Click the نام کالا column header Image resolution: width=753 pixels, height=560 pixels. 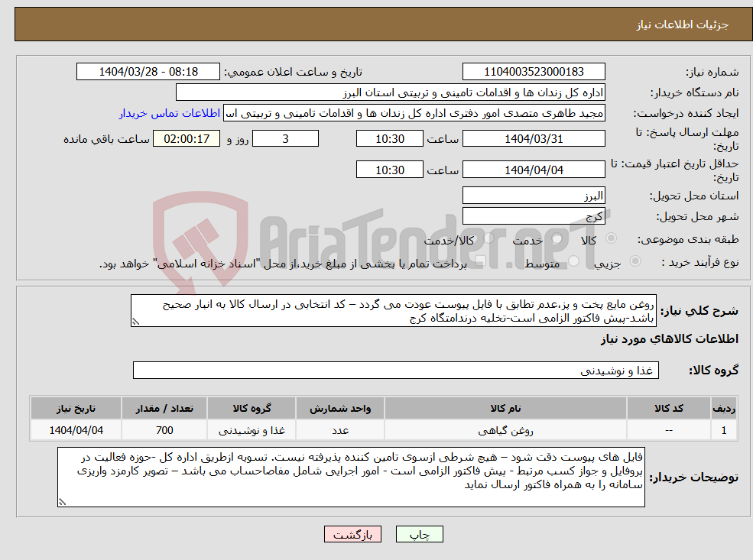click(505, 409)
